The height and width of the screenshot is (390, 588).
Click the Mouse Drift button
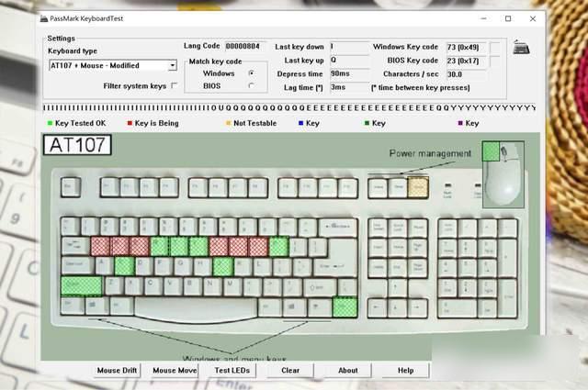(x=117, y=370)
